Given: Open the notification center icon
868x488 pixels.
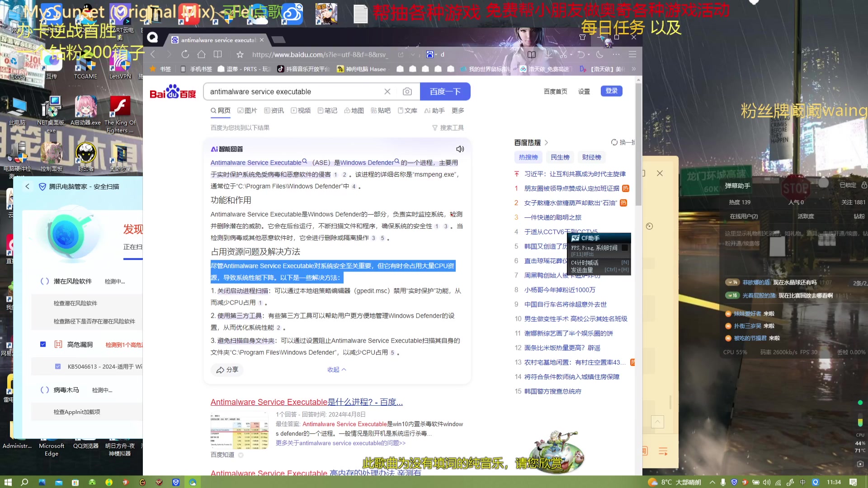Looking at the screenshot, I should (x=853, y=482).
